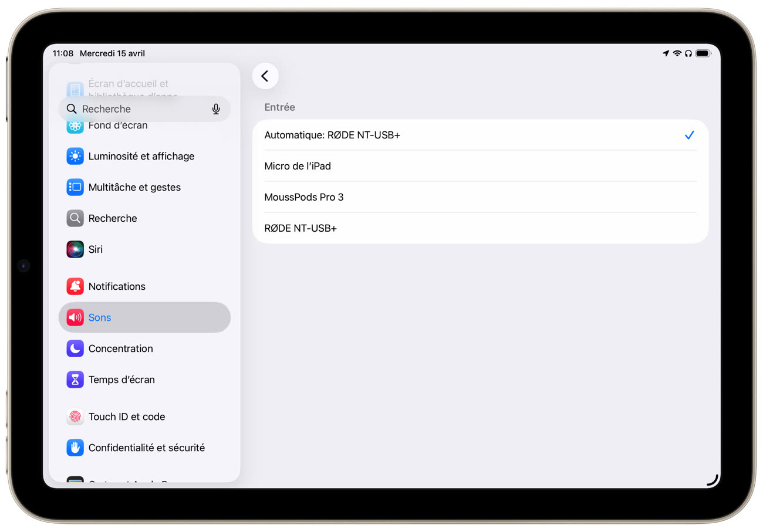This screenshot has height=532, width=763.
Task: Choose Micro de l'iPad as input
Action: pyautogui.click(x=480, y=166)
